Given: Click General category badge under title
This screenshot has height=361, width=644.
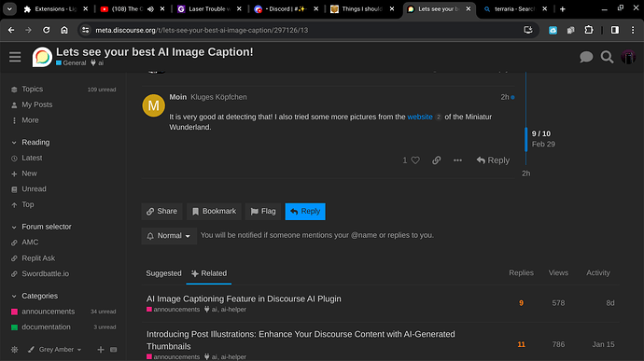Looking at the screenshot, I should (x=71, y=63).
